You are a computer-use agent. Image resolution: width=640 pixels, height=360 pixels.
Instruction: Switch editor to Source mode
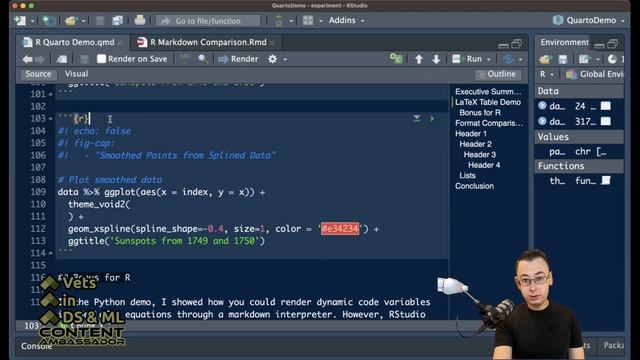(38, 74)
